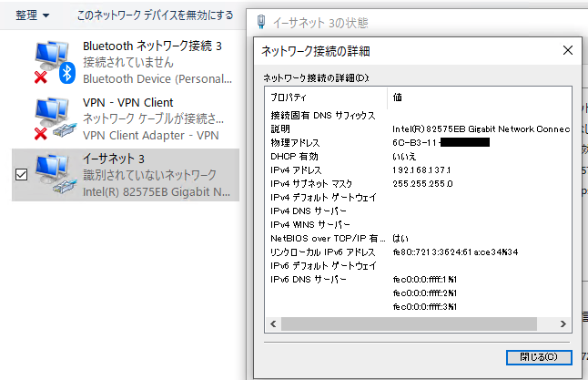Click the イーサネット 3の状態 window title
The width and height of the screenshot is (588, 380).
(319, 23)
